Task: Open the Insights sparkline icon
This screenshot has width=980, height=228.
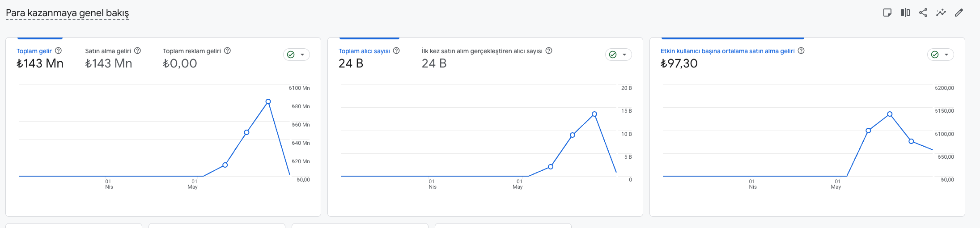Action: pyautogui.click(x=941, y=13)
